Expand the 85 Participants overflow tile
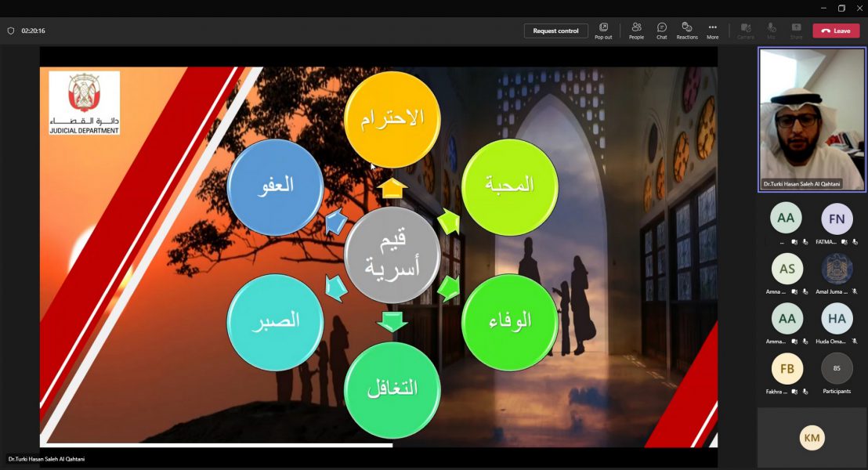Viewport: 868px width, 470px height. [837, 368]
